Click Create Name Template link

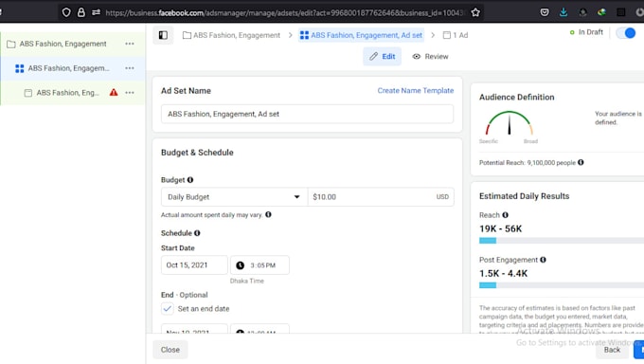[x=416, y=90]
